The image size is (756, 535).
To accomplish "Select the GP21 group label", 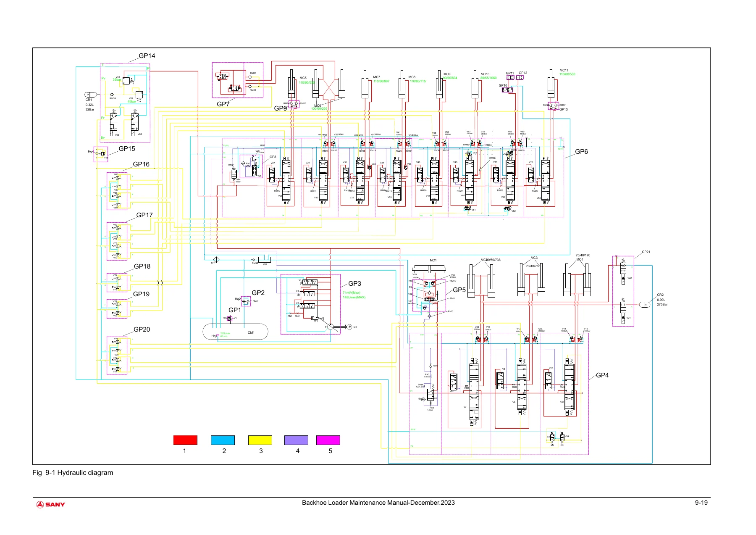I will click(646, 252).
